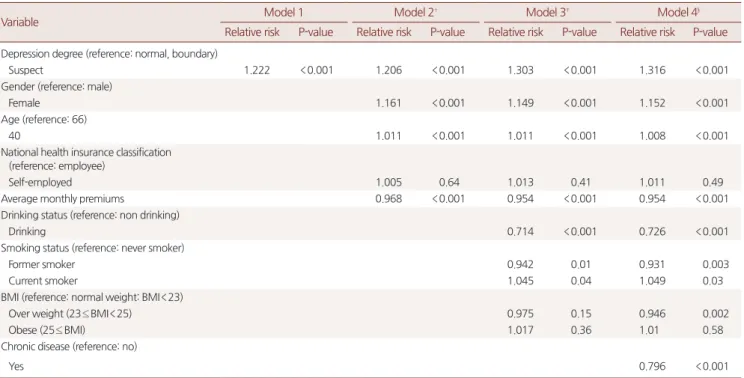Select relative risk value 0.968
This screenshot has height=378, width=744.
pyautogui.click(x=389, y=199)
